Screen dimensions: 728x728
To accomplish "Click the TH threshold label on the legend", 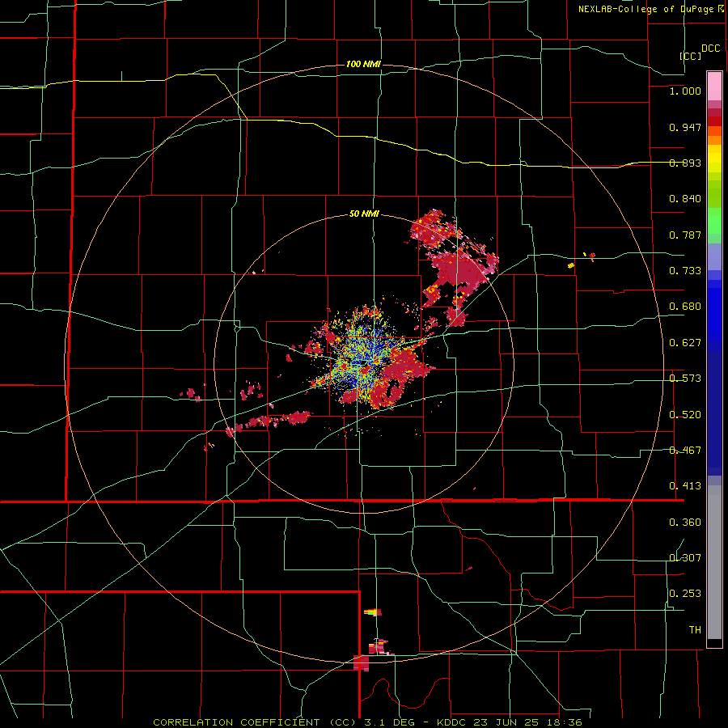I will [x=695, y=630].
